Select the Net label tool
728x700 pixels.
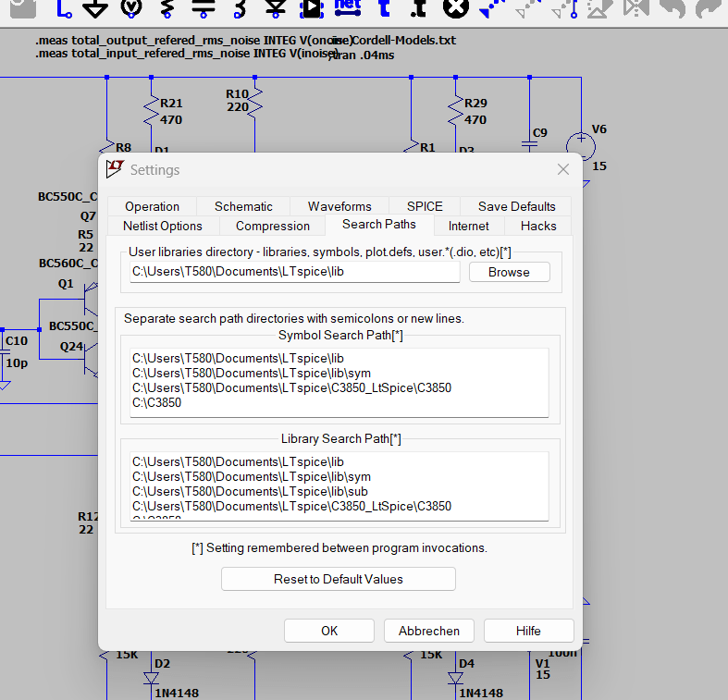[348, 8]
